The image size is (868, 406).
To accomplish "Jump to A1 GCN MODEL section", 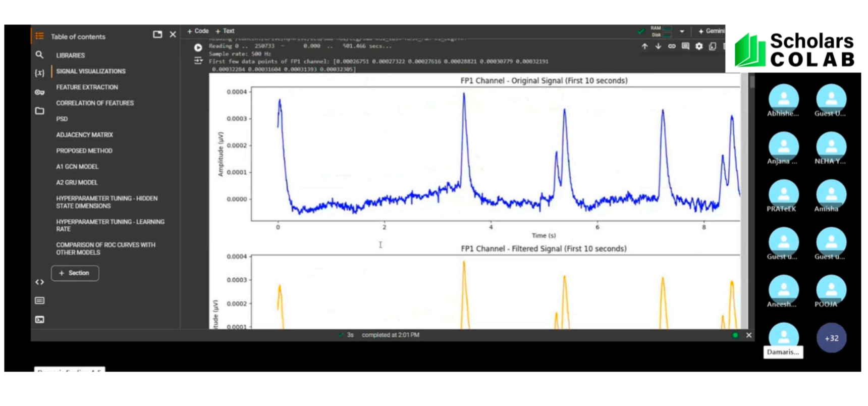I will point(77,167).
